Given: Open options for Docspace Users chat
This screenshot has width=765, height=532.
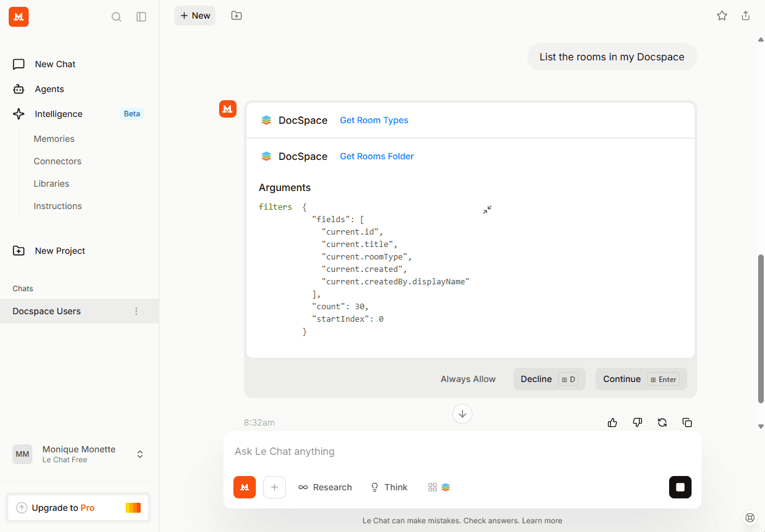Looking at the screenshot, I should [136, 311].
